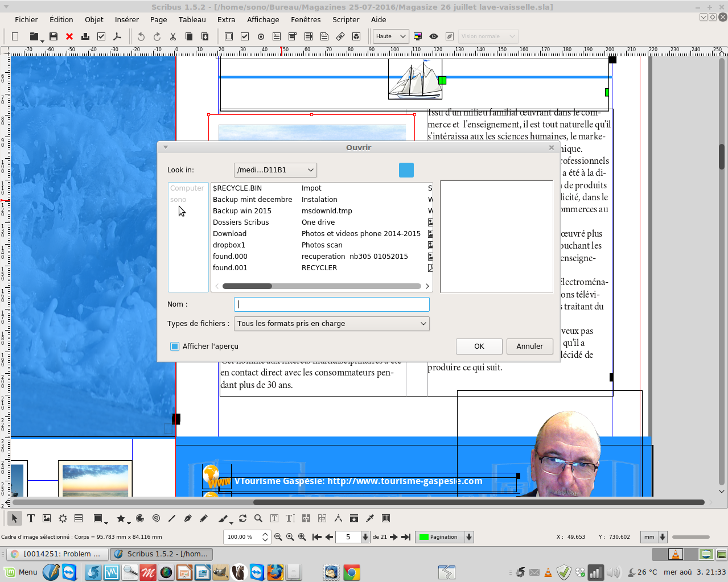The width and height of the screenshot is (728, 582).
Task: Toggle color management icon in toolbar
Action: pos(418,36)
